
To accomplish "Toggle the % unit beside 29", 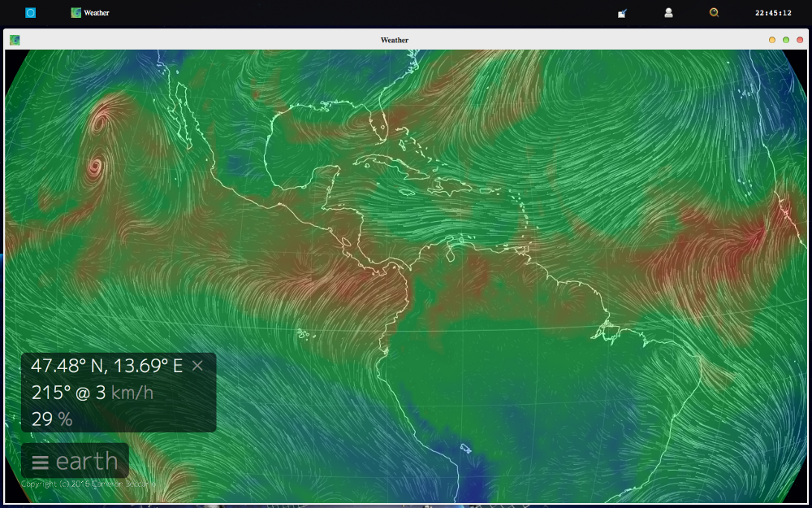I will [65, 419].
